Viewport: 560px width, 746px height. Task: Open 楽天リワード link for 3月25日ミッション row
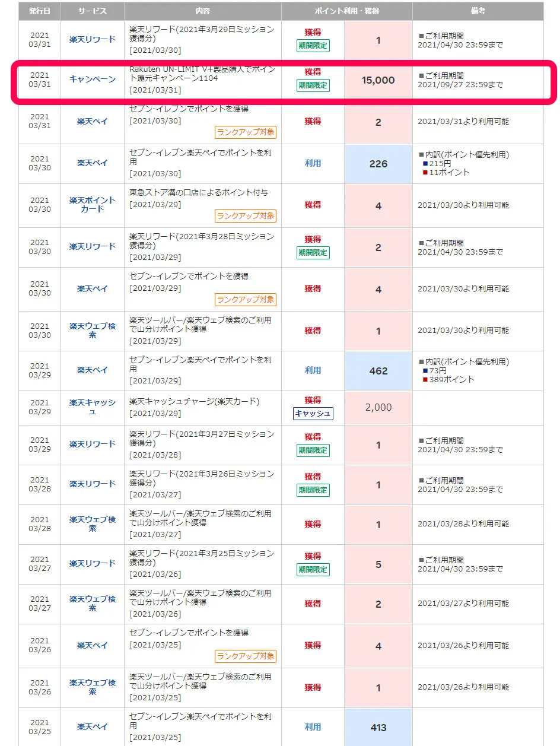(93, 564)
